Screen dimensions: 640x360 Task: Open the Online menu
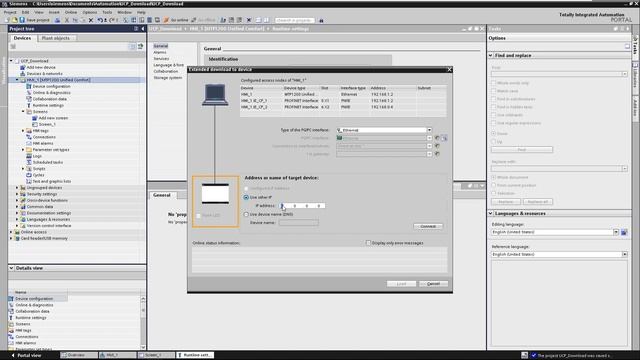pos(71,12)
